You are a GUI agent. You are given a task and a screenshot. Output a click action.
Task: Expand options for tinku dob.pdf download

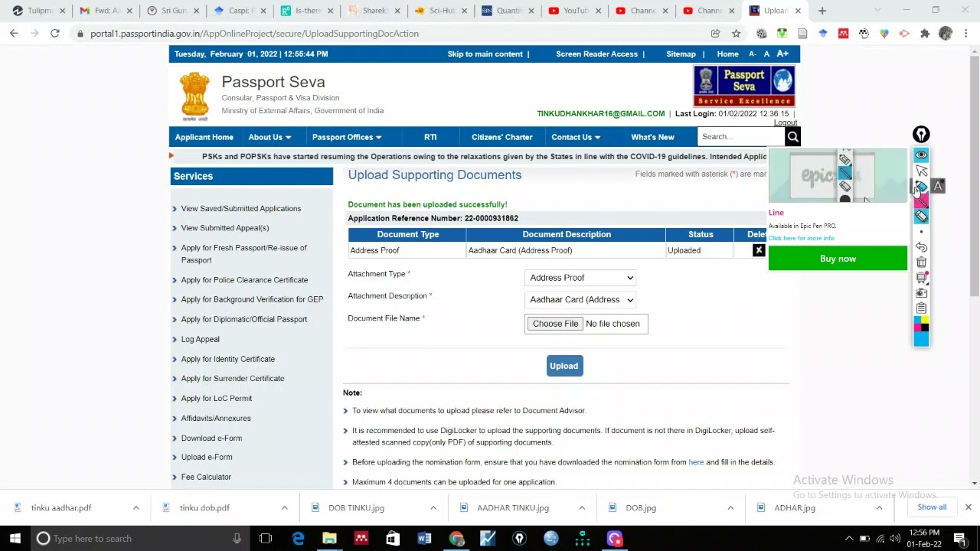click(284, 508)
